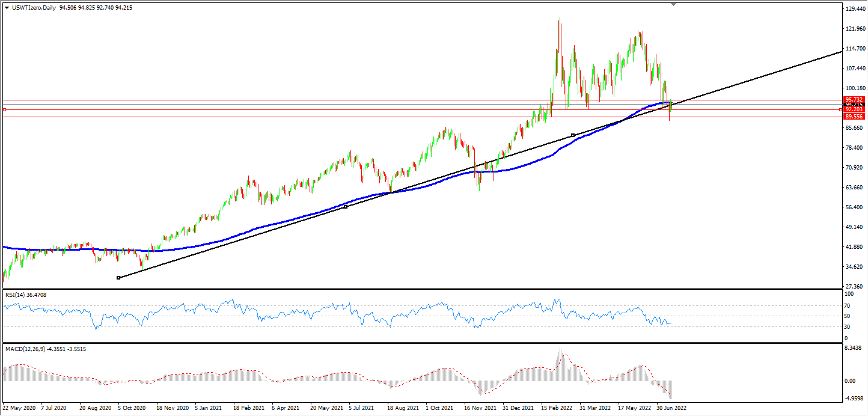Image resolution: width=868 pixels, height=416 pixels.
Task: Click the 56.400 price axis label
Action: [x=854, y=207]
